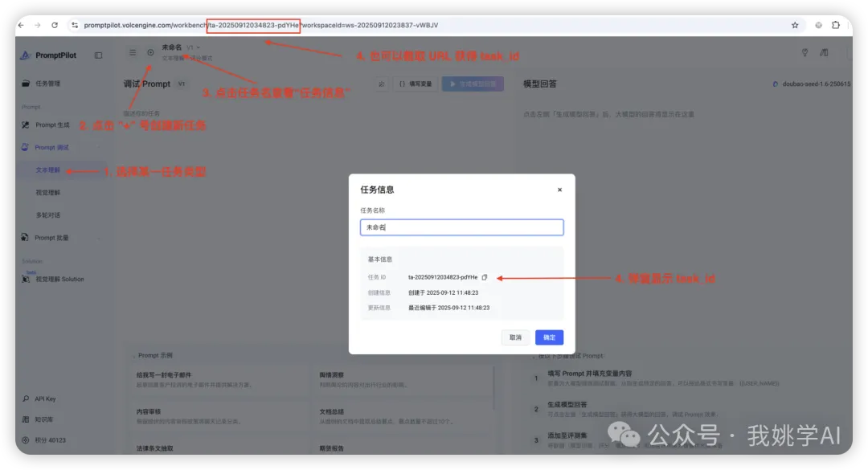Select 多轮对话 task type
The height and width of the screenshot is (470, 868).
click(x=47, y=215)
